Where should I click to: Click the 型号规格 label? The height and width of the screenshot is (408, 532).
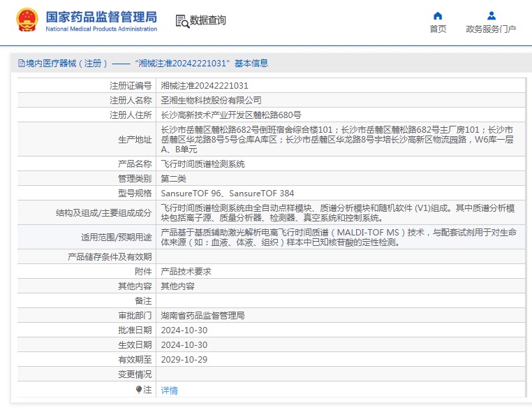tap(135, 193)
